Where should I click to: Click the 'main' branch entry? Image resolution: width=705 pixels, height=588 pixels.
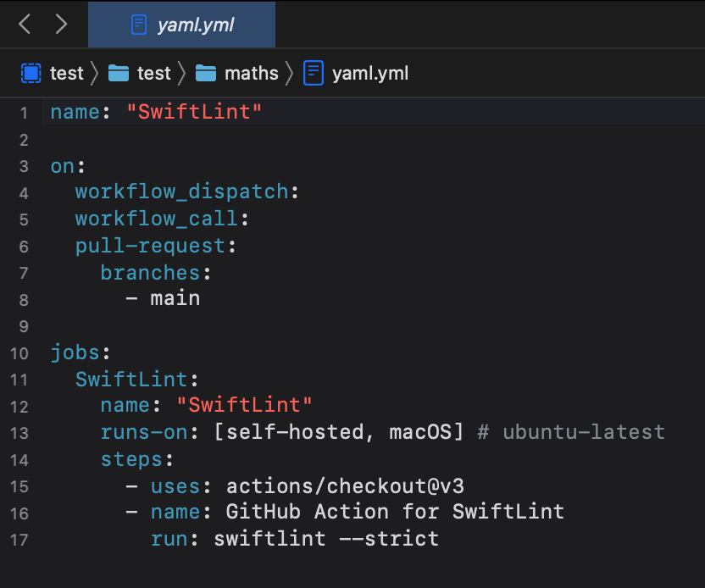click(x=175, y=298)
